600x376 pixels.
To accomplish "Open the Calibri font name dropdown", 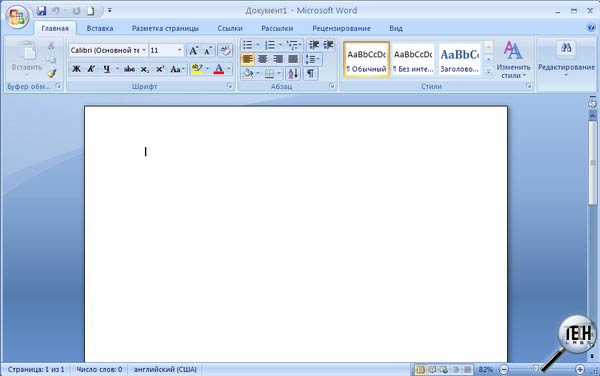I will [144, 50].
